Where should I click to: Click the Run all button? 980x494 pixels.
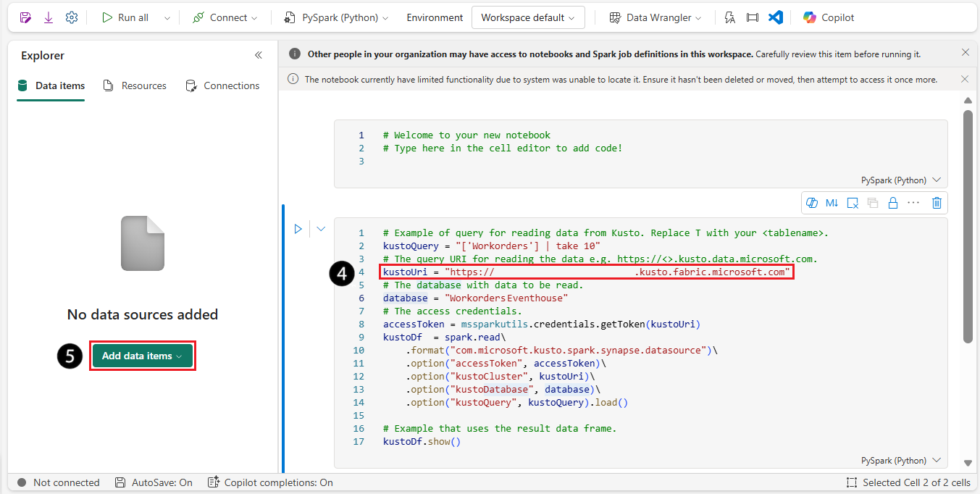click(125, 17)
